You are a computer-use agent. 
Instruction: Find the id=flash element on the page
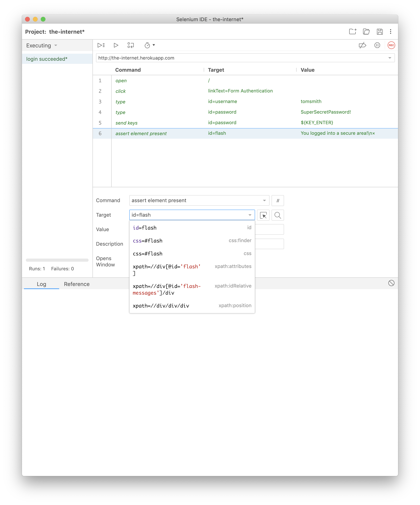click(278, 215)
